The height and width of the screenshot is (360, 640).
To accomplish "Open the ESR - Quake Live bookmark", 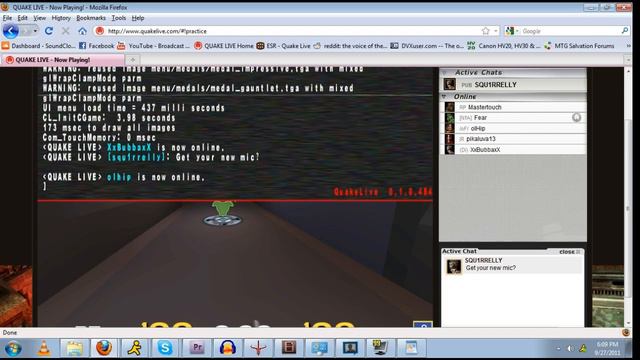I will [x=283, y=46].
